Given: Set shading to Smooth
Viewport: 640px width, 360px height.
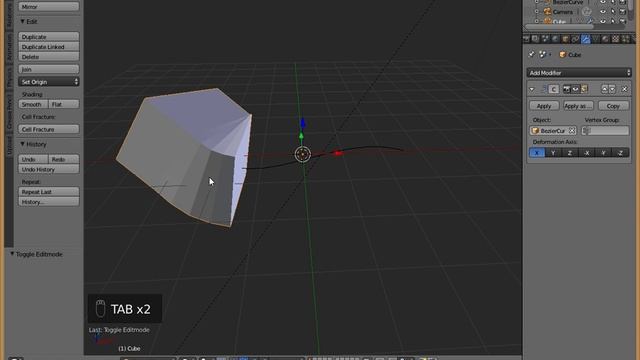Looking at the screenshot, I should point(33,104).
